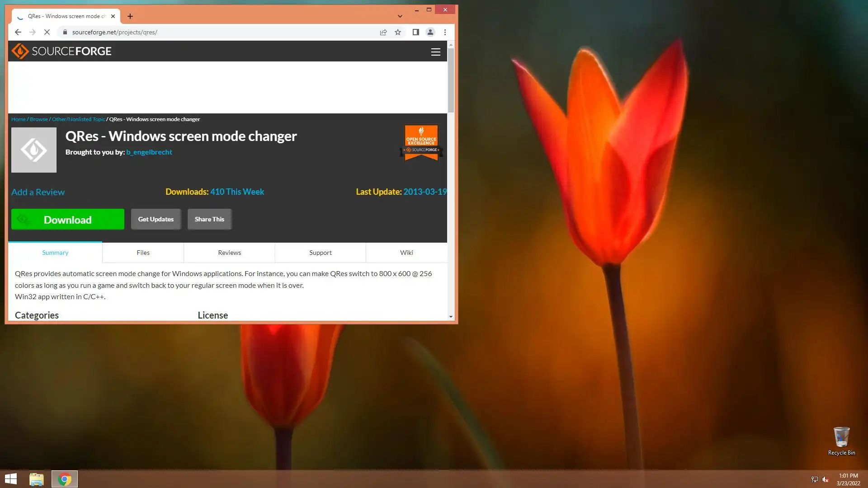The height and width of the screenshot is (488, 868).
Task: Click the Get Updates button
Action: point(156,219)
